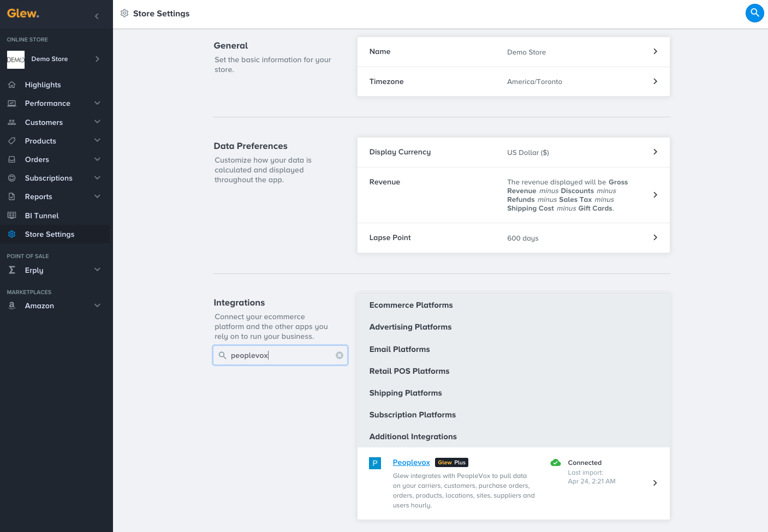Select the Orders menu item
This screenshot has width=768, height=532.
37,159
